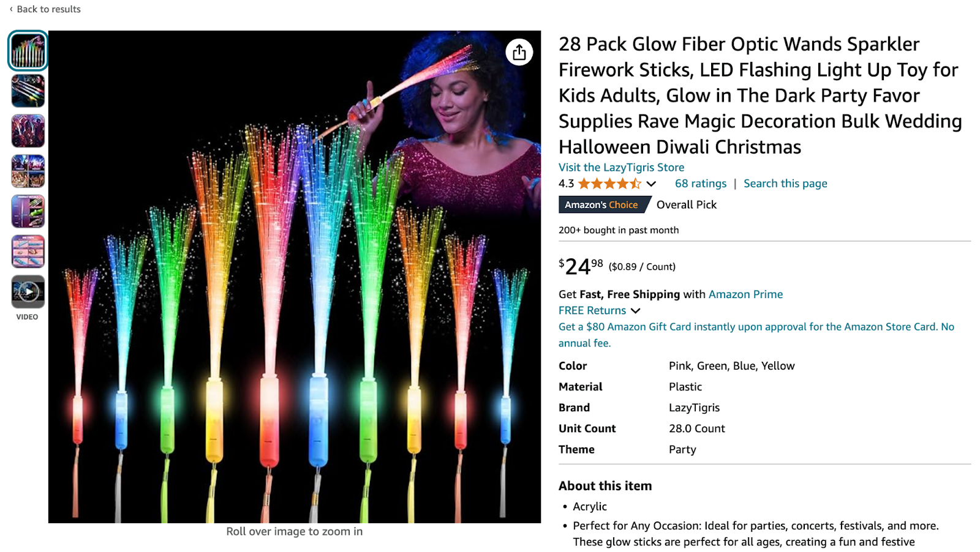
Task: Click the 4.3 rating stars
Action: click(611, 183)
